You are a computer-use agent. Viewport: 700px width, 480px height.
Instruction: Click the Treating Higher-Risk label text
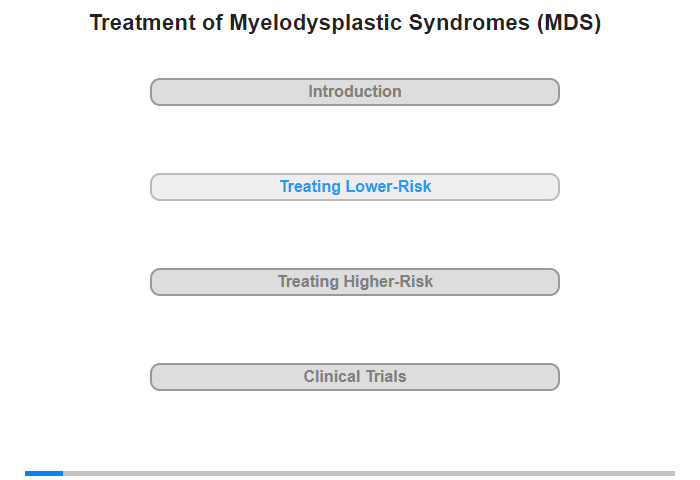click(x=355, y=282)
